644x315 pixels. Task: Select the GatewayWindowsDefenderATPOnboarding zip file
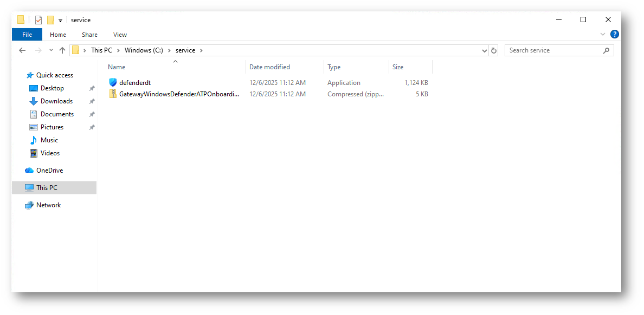(x=179, y=94)
